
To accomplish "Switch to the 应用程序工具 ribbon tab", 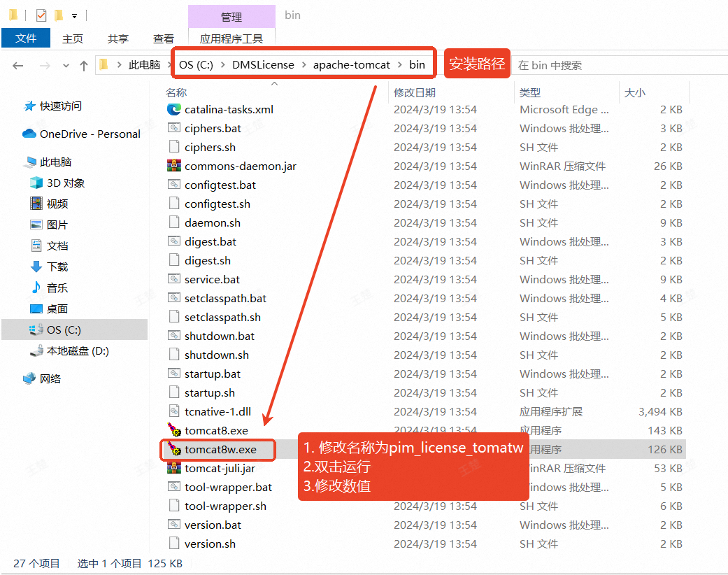I will (x=231, y=39).
